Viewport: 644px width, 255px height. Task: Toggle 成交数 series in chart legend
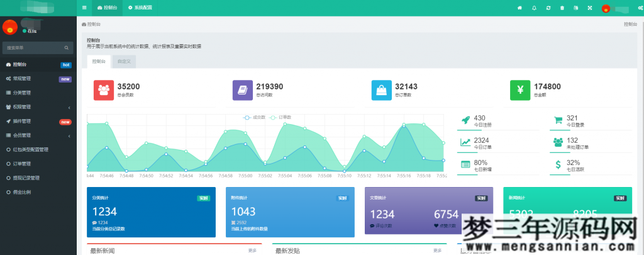pos(255,117)
